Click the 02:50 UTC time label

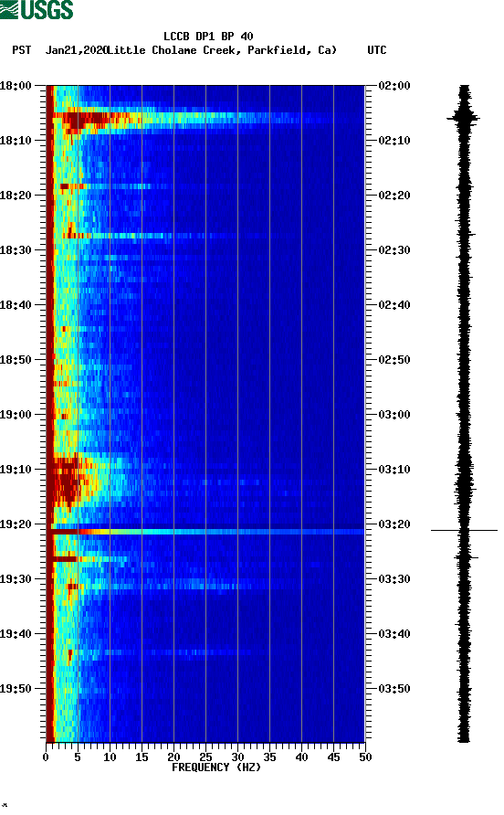(394, 360)
